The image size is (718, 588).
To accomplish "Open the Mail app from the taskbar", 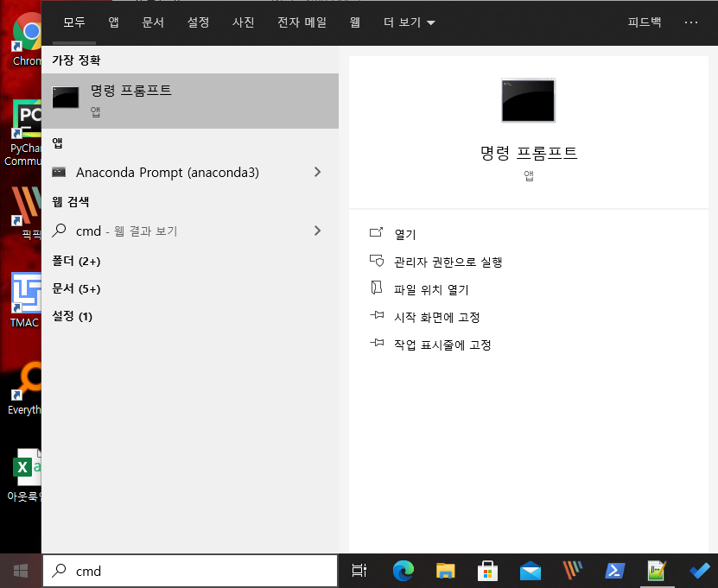I will click(x=531, y=571).
